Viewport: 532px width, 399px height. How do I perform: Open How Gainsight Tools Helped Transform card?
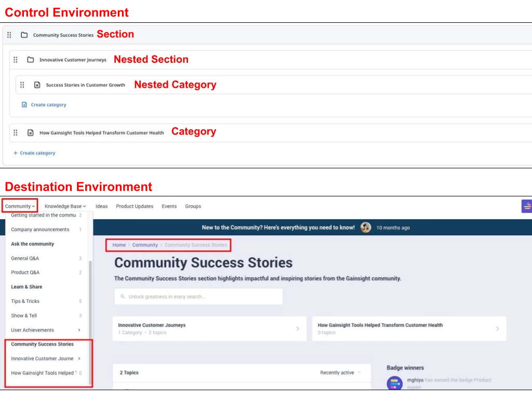409,328
